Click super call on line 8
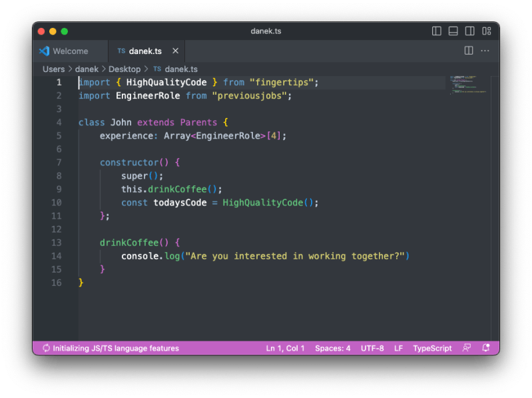 point(134,176)
